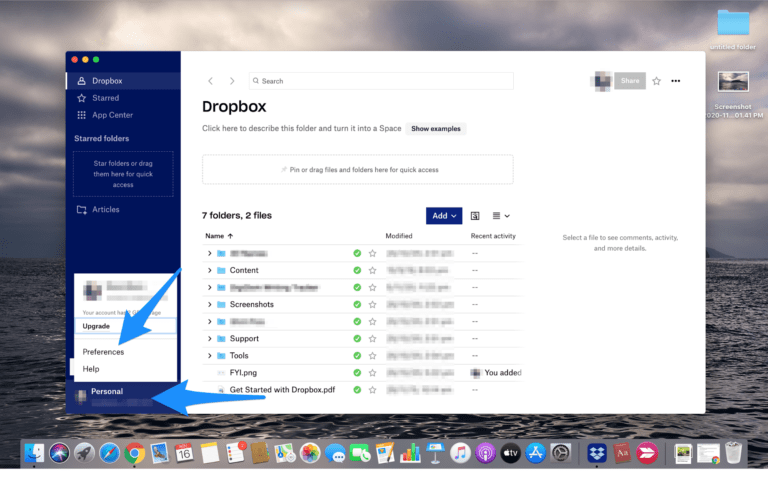Click the Tools folder icon

pyautogui.click(x=221, y=356)
